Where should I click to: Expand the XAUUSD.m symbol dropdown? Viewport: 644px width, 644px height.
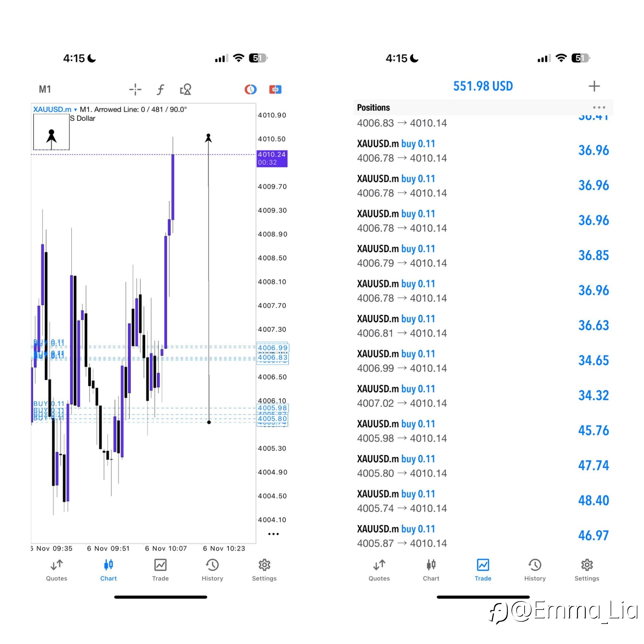pos(55,109)
